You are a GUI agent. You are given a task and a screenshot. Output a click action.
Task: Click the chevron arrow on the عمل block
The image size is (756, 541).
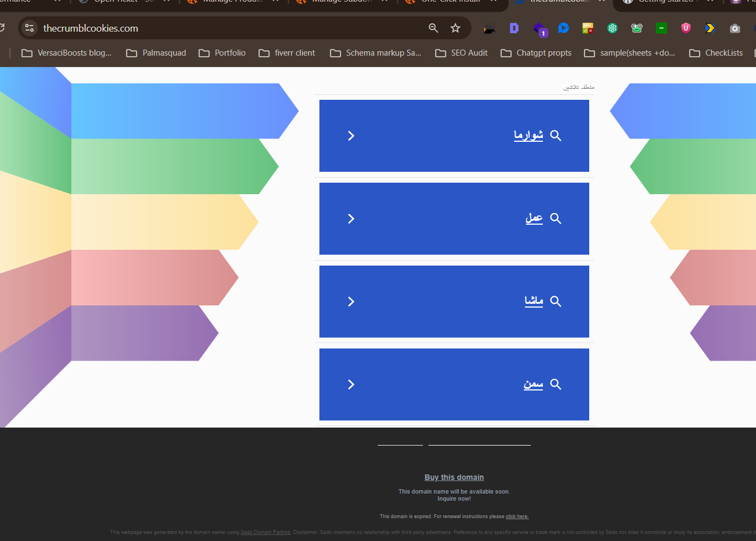click(x=351, y=219)
